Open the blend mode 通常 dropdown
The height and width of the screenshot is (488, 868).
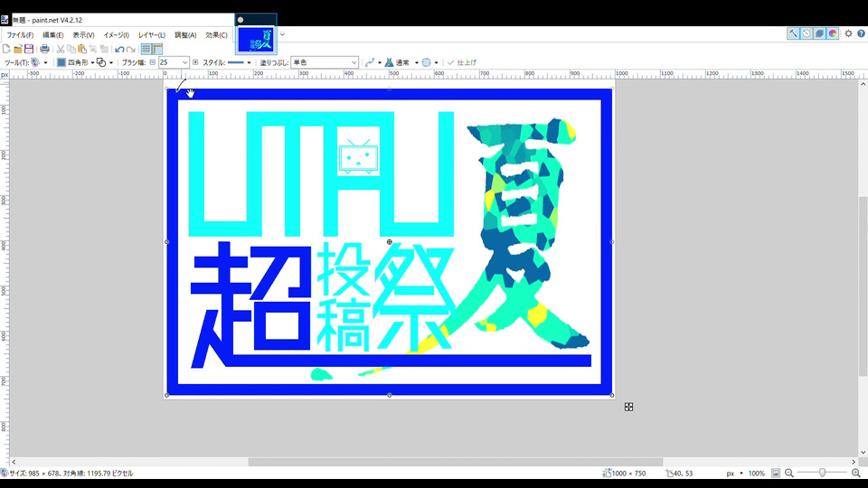[x=401, y=62]
